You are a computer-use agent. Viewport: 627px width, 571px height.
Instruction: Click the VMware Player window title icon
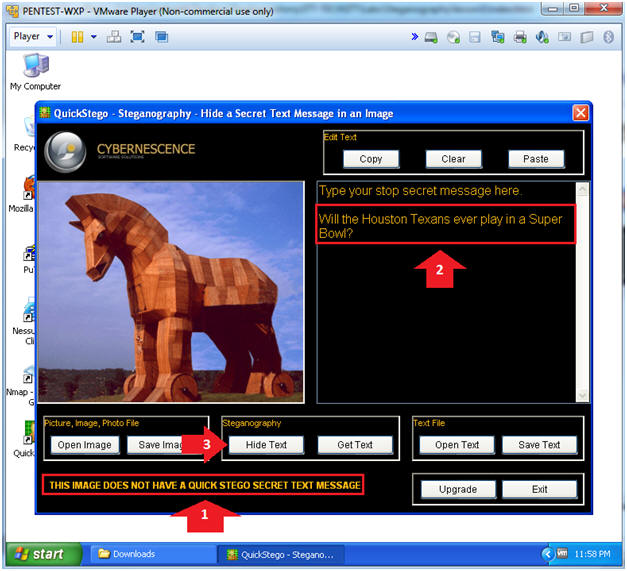pos(12,11)
